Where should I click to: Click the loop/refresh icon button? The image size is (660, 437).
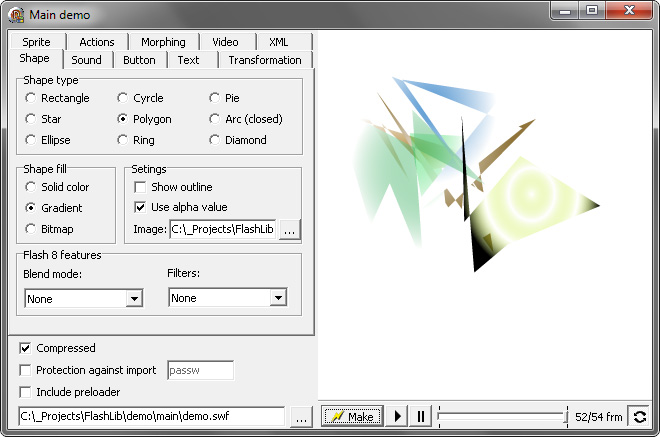click(639, 416)
